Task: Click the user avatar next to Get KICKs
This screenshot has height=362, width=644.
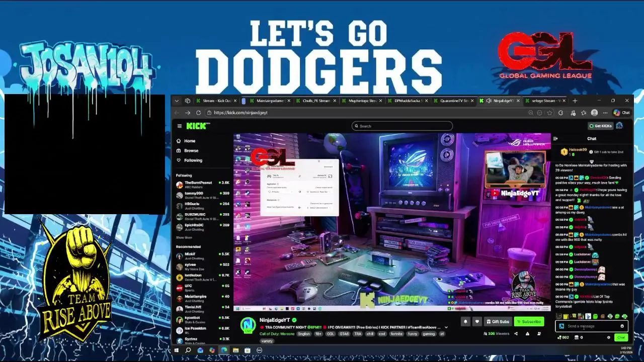Action: tap(619, 126)
